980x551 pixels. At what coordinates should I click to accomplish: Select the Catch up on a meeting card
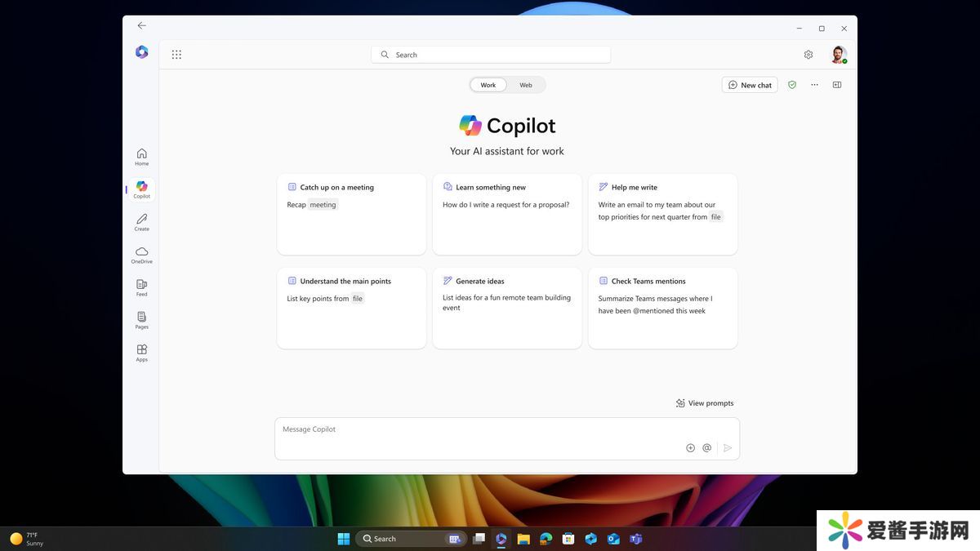(x=351, y=214)
